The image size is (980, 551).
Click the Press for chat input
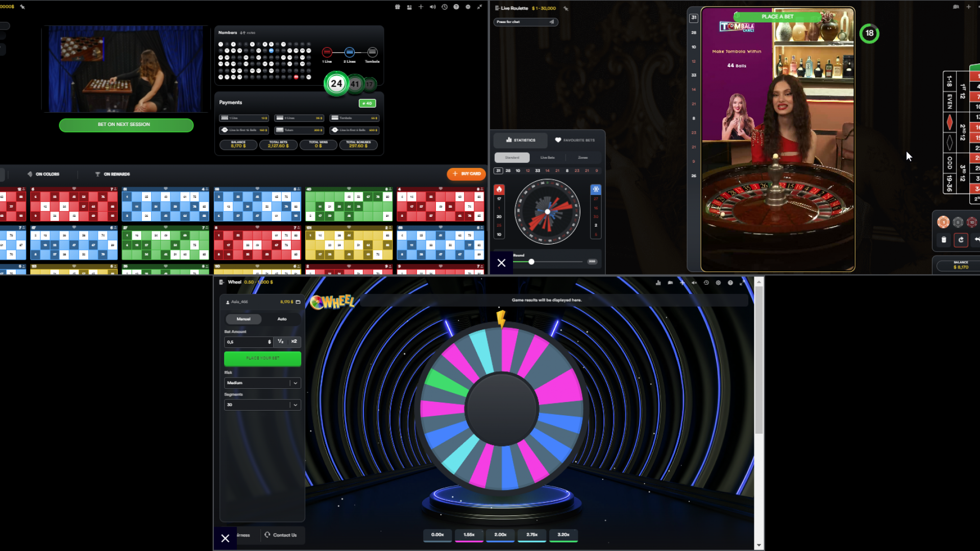(526, 22)
